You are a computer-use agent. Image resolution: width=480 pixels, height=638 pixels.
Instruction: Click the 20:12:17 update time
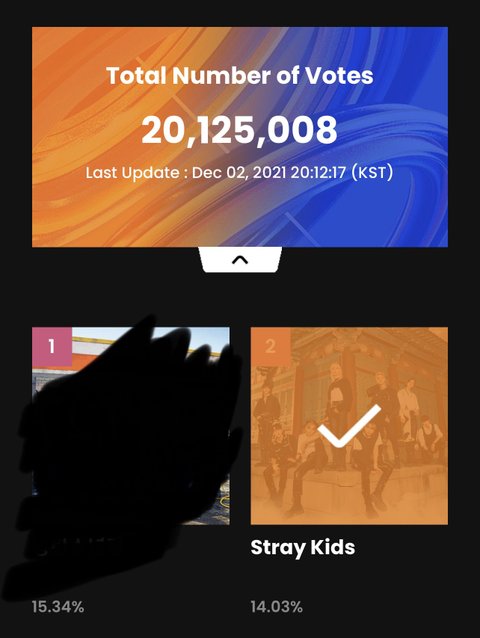318,172
